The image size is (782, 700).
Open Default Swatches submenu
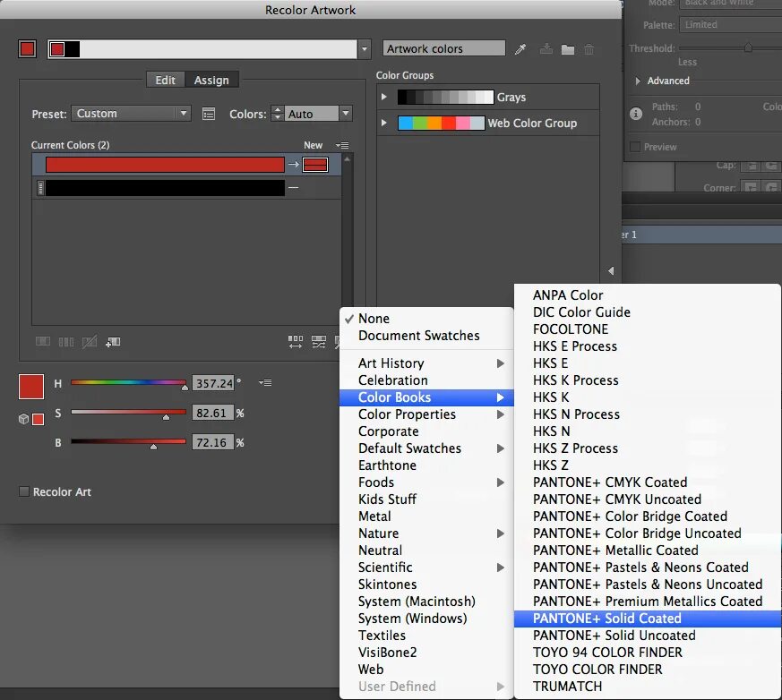426,448
